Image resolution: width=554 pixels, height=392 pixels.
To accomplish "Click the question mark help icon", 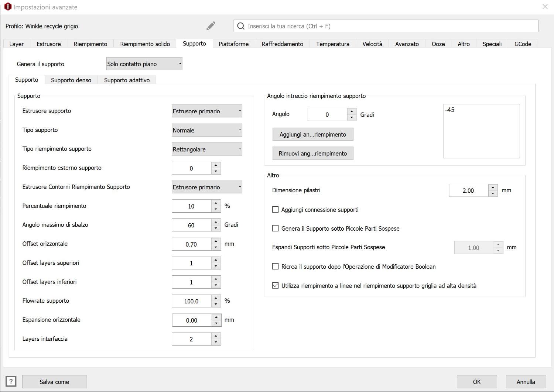I will point(11,381).
